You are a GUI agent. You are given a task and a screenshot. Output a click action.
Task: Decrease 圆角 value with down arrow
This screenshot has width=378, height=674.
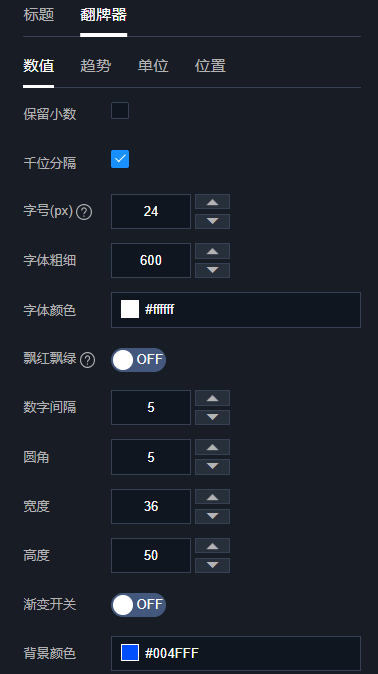point(212,467)
